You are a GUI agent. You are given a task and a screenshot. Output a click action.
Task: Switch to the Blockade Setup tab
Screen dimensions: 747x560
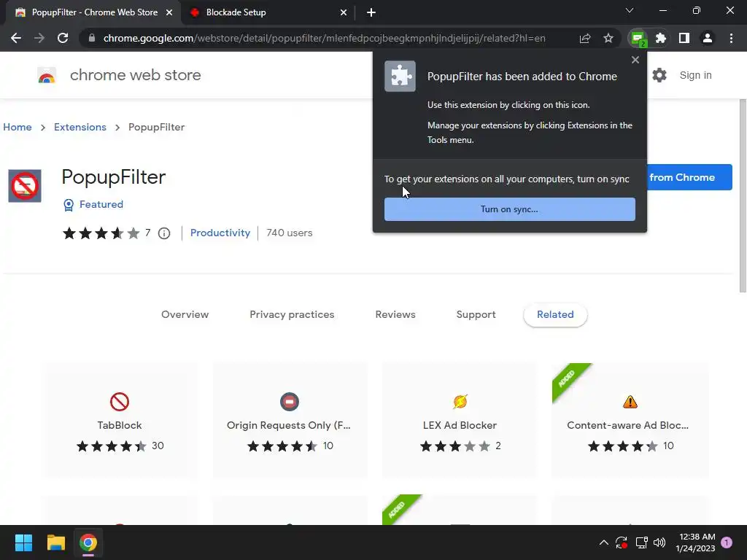(x=268, y=13)
